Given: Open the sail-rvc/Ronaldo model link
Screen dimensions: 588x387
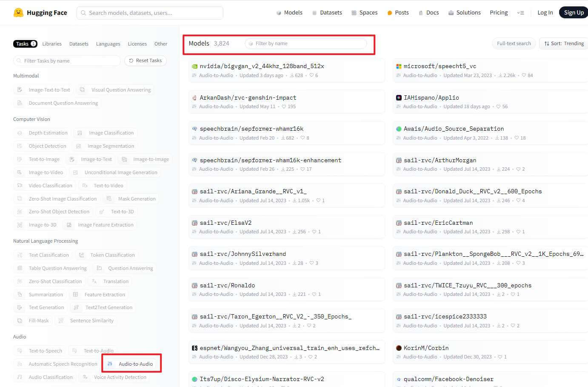Looking at the screenshot, I should click(227, 285).
